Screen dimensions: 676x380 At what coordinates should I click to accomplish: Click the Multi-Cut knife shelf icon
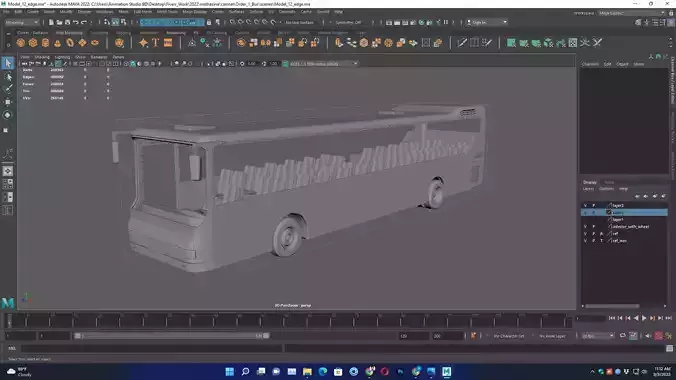click(462, 43)
